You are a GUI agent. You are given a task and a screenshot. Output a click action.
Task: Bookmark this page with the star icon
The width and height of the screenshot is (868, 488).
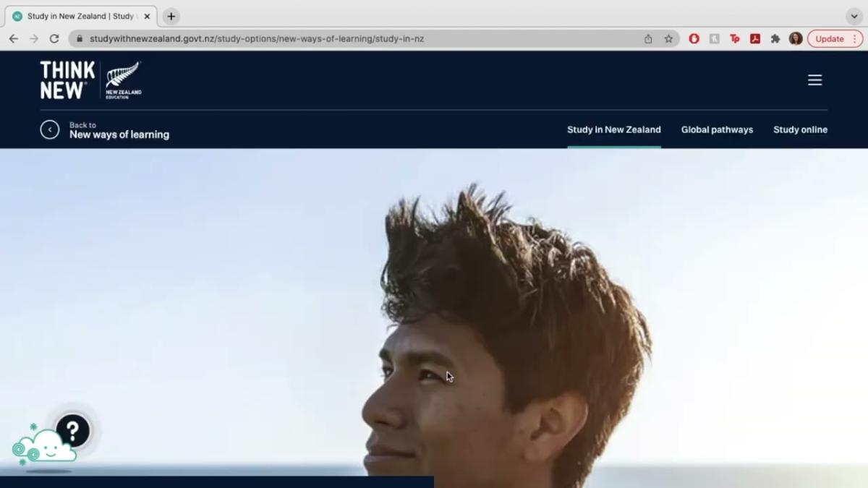668,39
